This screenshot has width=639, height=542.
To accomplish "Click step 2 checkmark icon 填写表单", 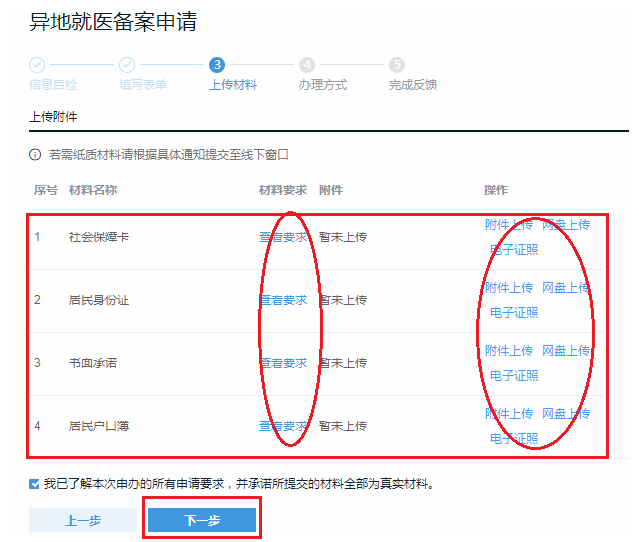I will pos(127,65).
